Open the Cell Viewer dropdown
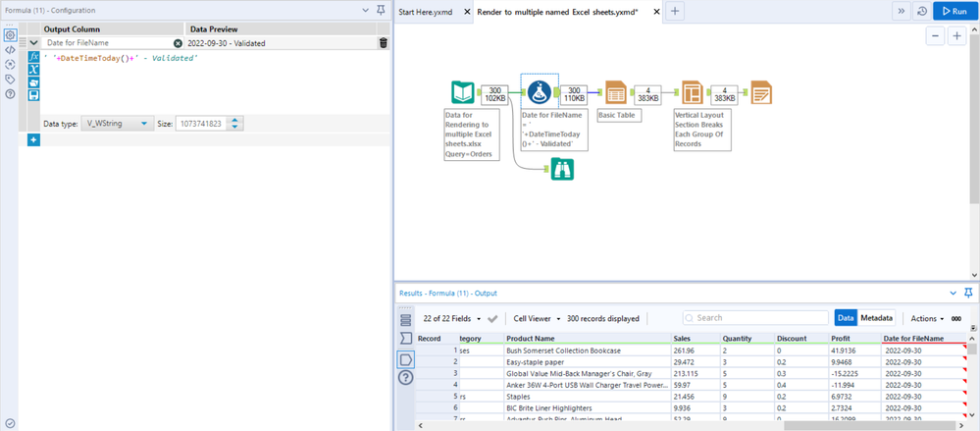The width and height of the screenshot is (980, 431). coord(536,319)
